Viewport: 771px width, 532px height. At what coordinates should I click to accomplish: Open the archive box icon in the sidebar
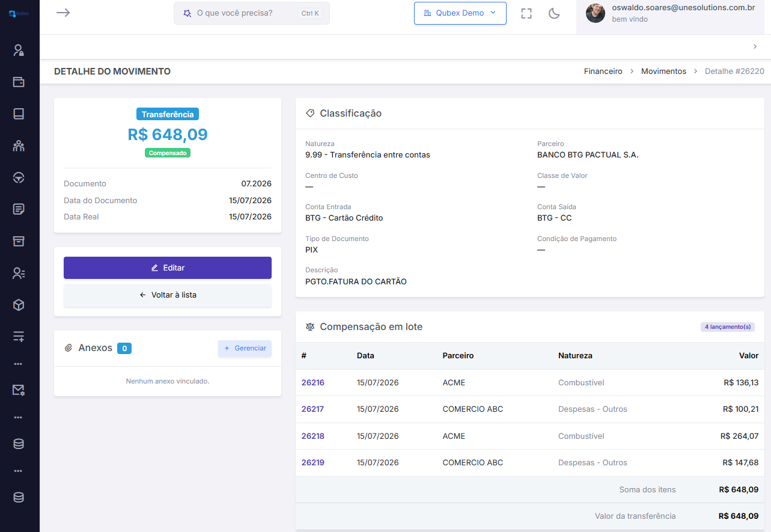pyautogui.click(x=19, y=241)
